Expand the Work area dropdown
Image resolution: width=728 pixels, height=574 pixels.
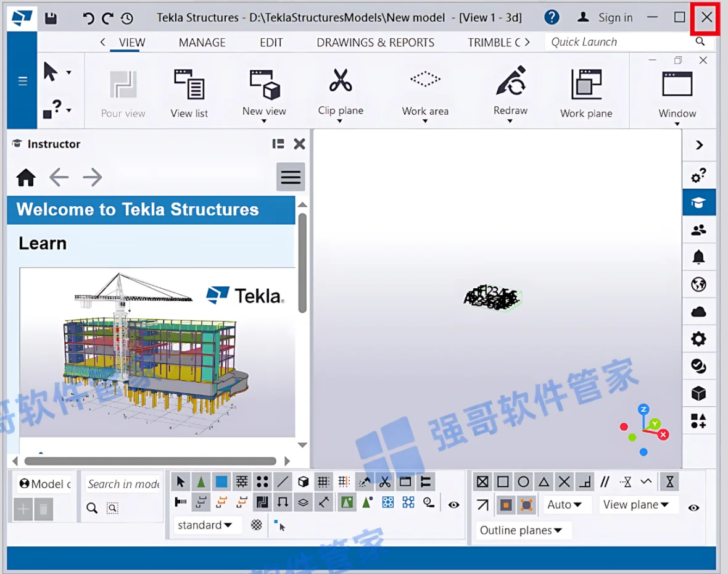coord(425,121)
